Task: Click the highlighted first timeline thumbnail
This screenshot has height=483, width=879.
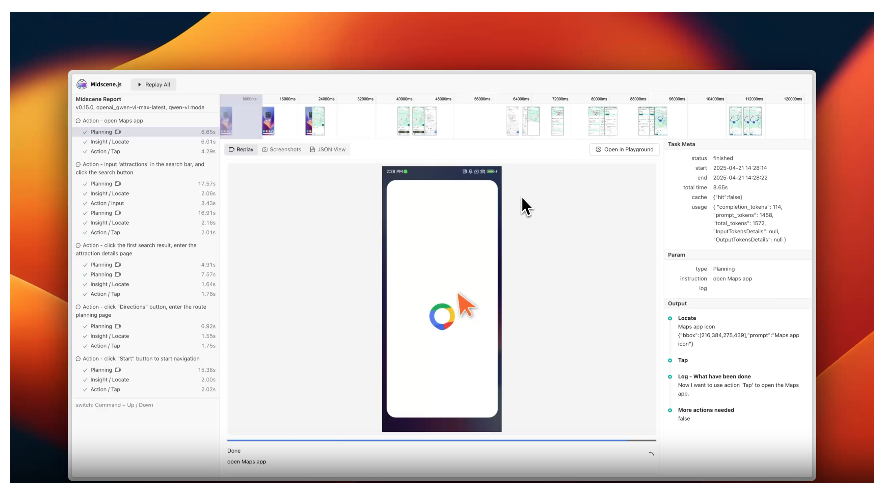Action: (x=226, y=120)
